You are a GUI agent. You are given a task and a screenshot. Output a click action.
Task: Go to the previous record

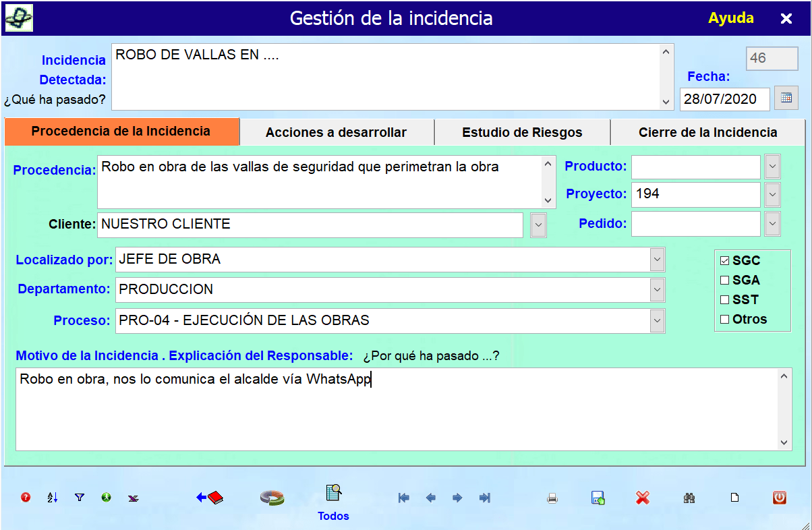(430, 498)
